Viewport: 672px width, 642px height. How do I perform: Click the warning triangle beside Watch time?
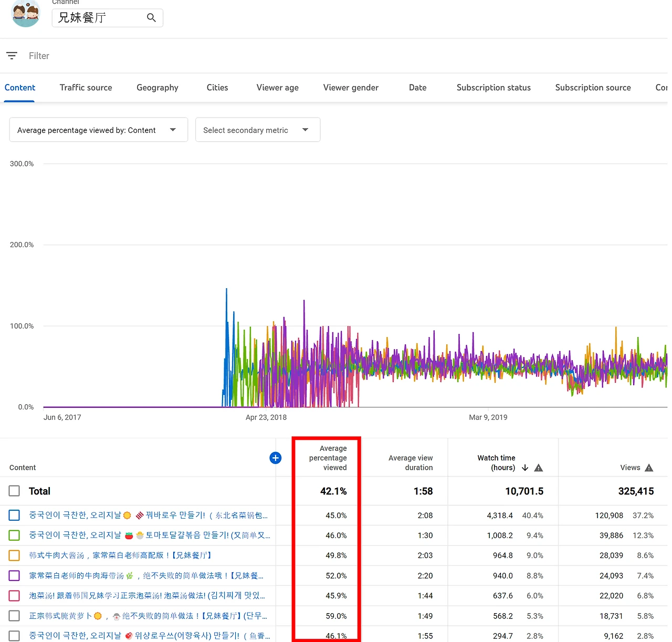point(539,468)
